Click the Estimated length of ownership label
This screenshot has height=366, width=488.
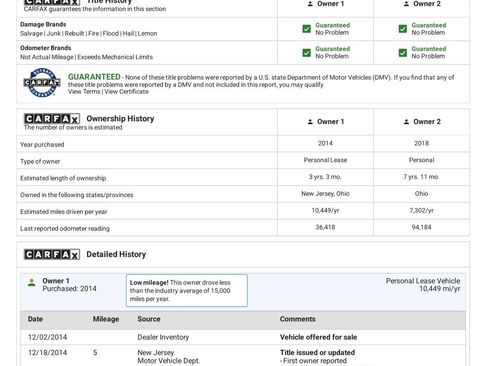(63, 178)
